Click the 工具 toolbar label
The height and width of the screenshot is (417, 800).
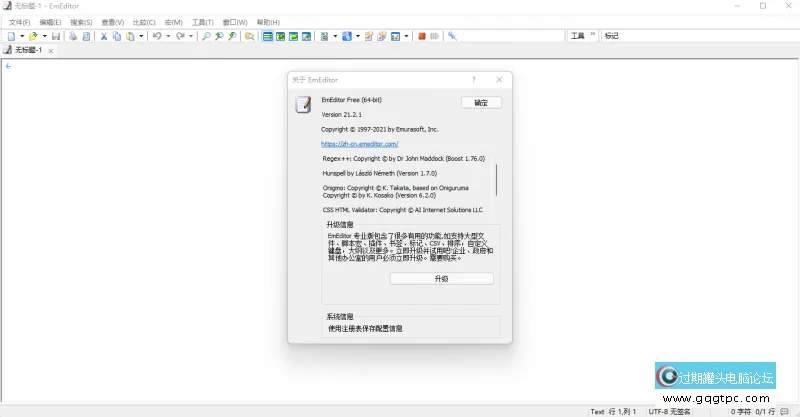tap(578, 36)
